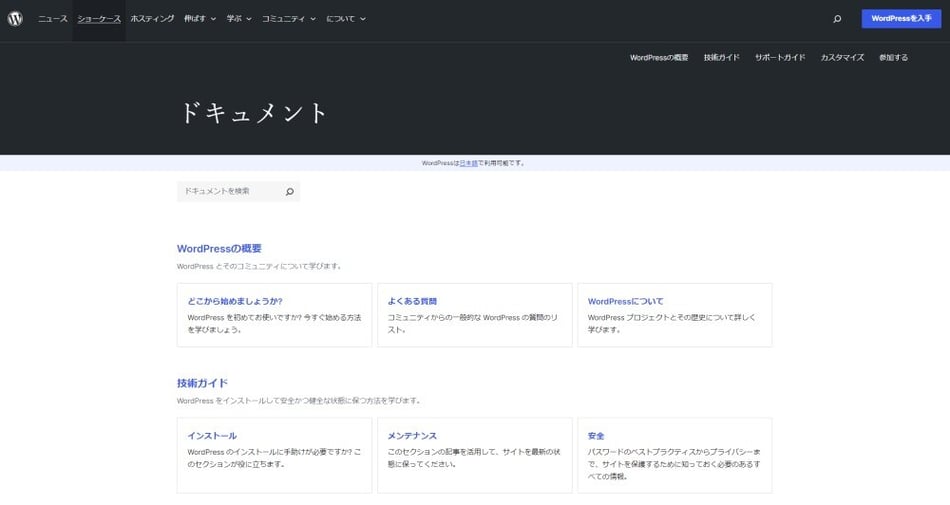Expand the 伸ばす dropdown menu

200,19
